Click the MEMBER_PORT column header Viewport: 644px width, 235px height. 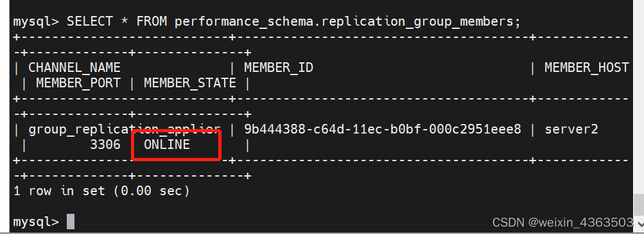[x=78, y=83]
